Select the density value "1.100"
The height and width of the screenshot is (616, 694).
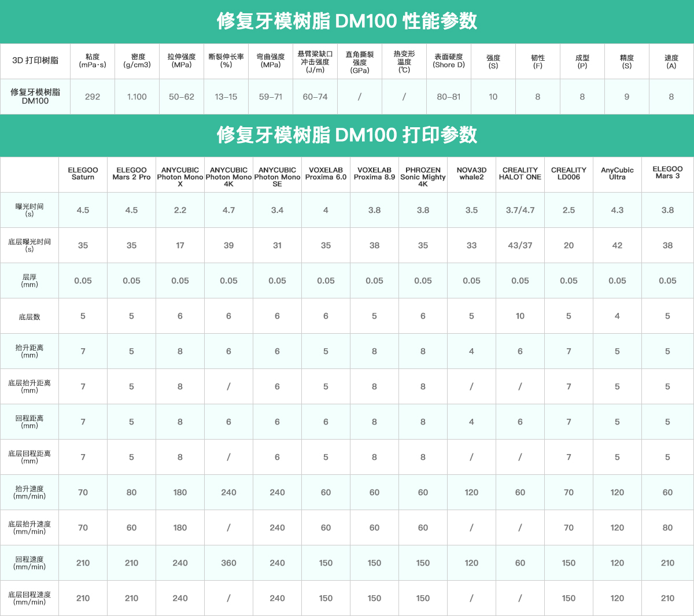coord(137,97)
